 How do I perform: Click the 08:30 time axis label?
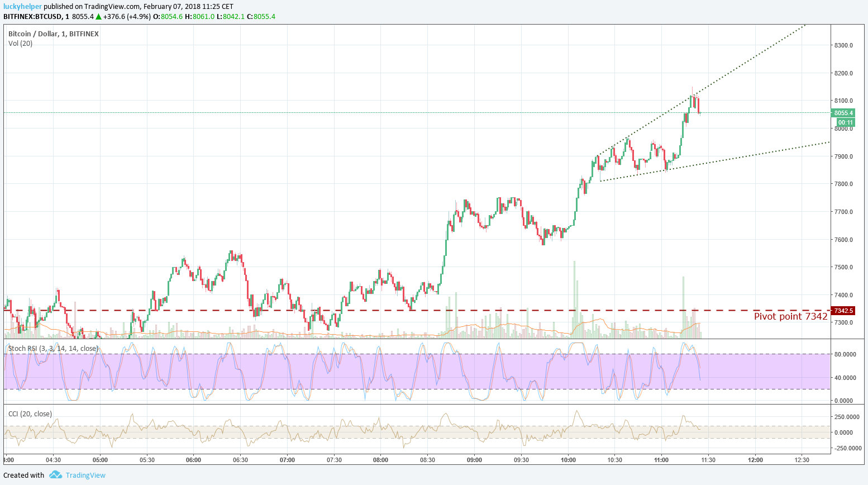coord(427,460)
